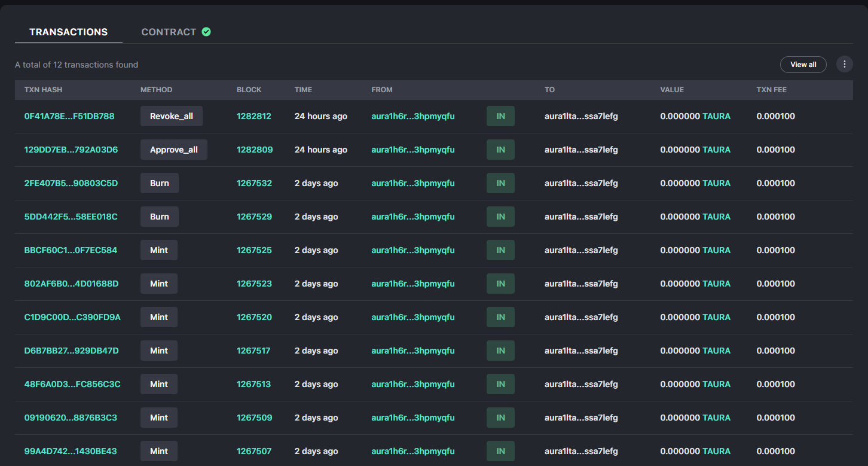Click the TXN HASH column header
The height and width of the screenshot is (466, 868).
[x=43, y=90]
